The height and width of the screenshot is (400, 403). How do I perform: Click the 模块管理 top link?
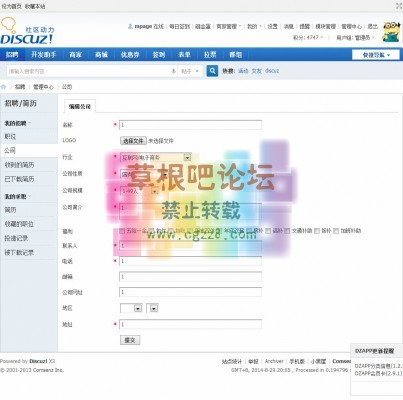point(326,26)
